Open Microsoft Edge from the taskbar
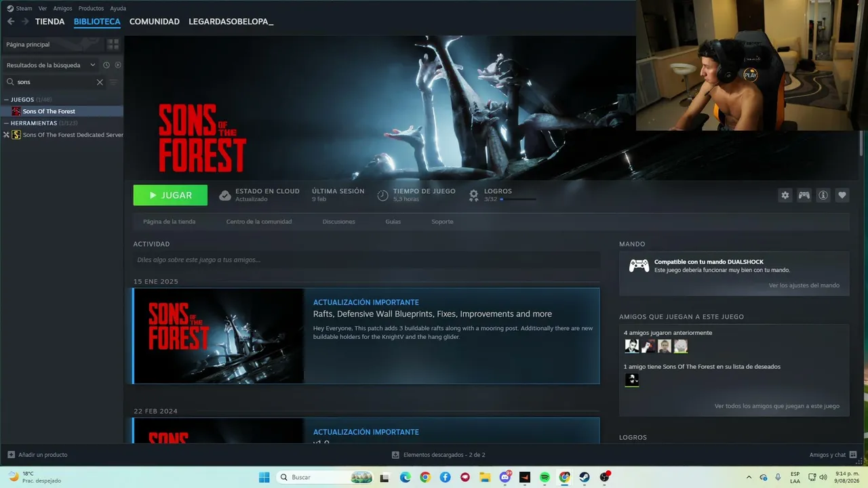The width and height of the screenshot is (868, 488). coord(405,477)
